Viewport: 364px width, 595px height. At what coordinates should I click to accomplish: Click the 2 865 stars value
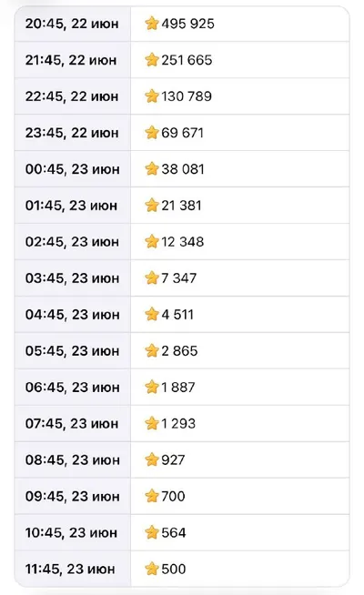click(179, 350)
